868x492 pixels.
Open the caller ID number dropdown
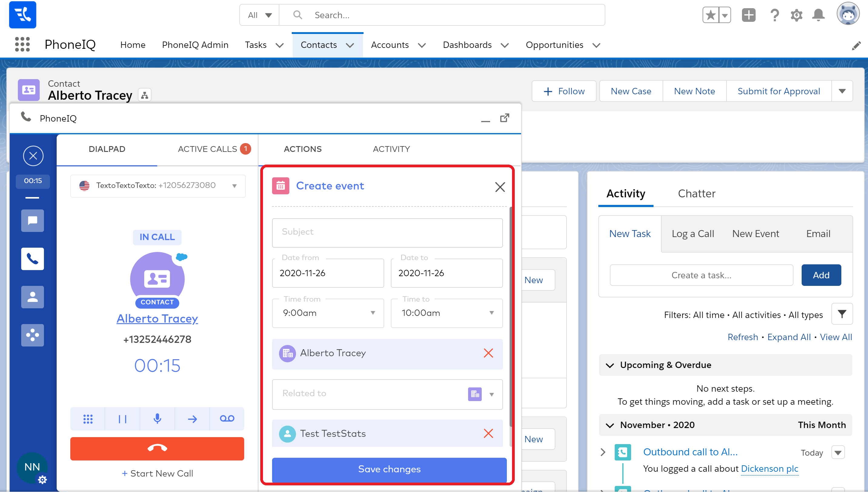click(234, 186)
